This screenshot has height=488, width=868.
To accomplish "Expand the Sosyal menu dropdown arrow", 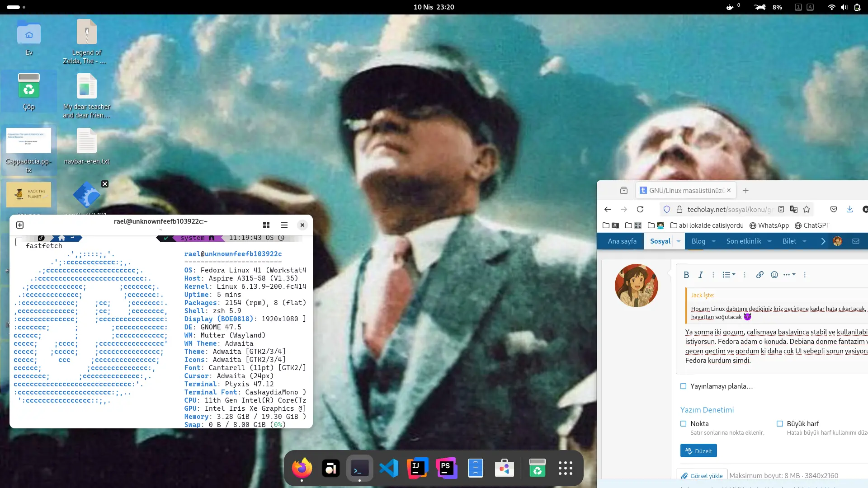I will tap(679, 241).
